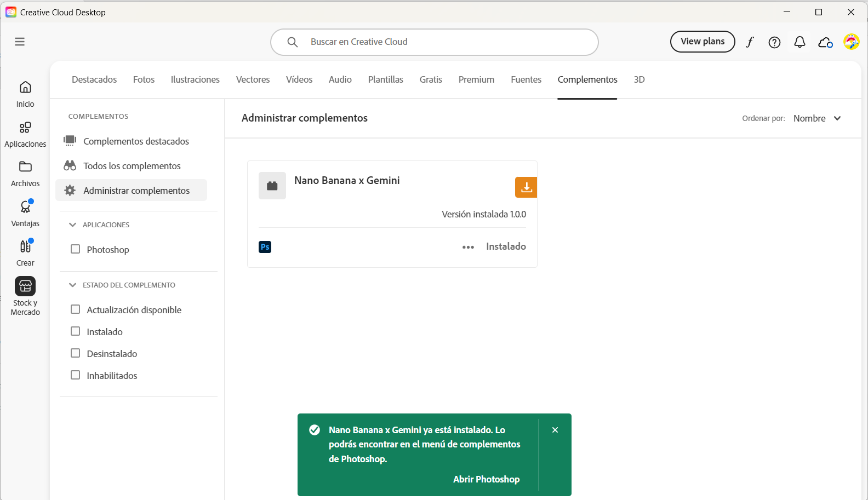Switch to the Destacados tab
Viewport: 868px width, 500px height.
94,79
